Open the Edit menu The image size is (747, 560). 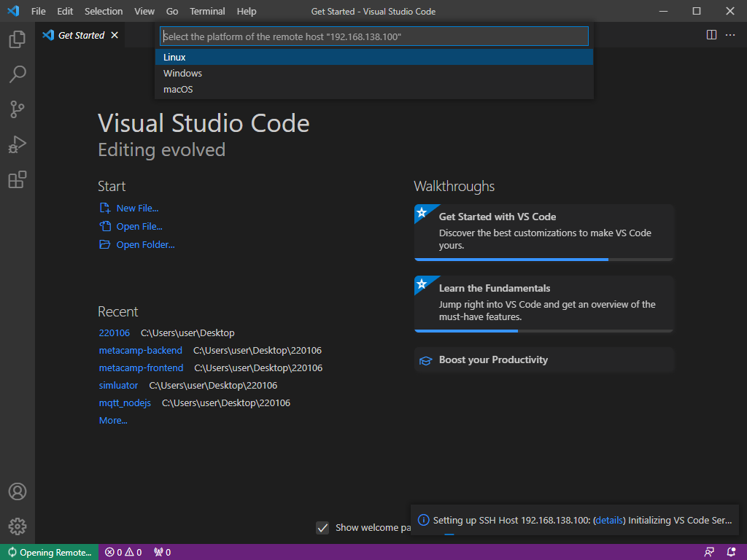click(65, 11)
